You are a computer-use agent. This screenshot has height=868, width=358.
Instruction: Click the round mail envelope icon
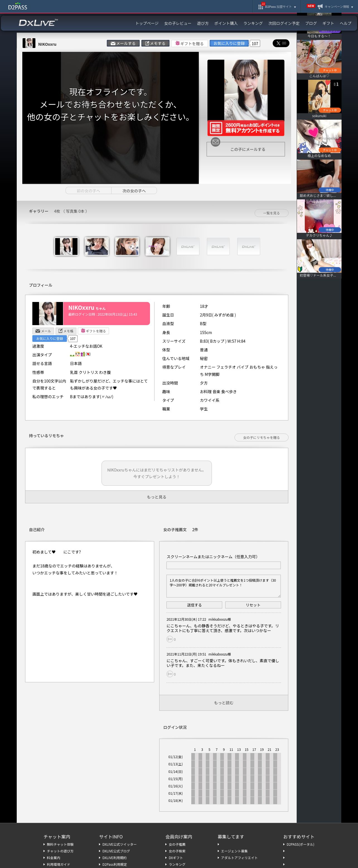click(216, 142)
